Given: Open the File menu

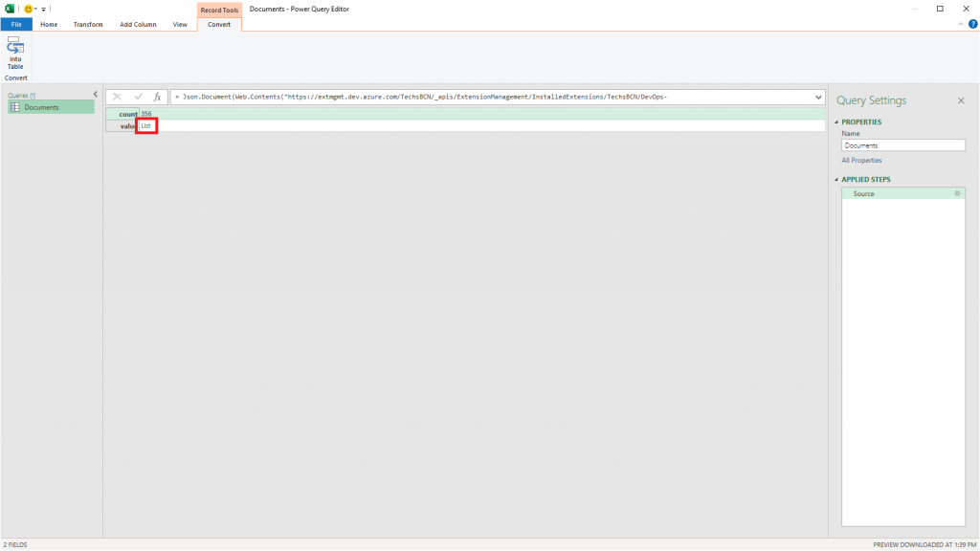Looking at the screenshot, I should click(15, 24).
